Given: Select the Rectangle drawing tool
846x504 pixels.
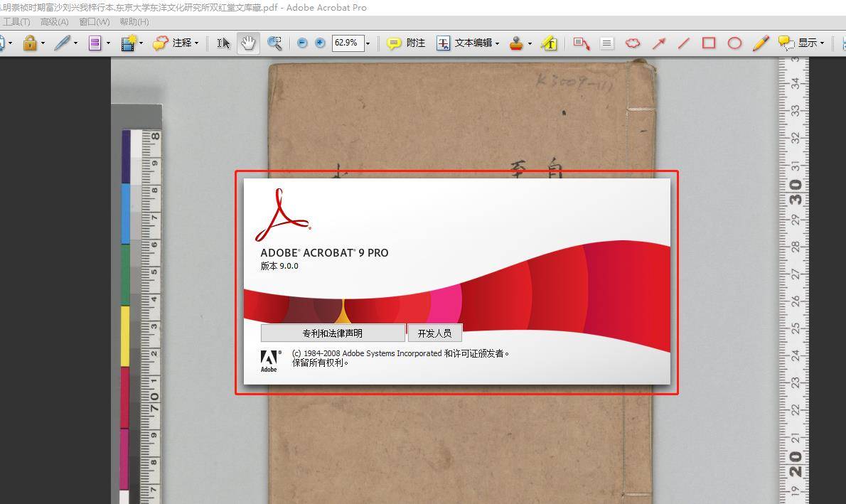Looking at the screenshot, I should click(709, 43).
